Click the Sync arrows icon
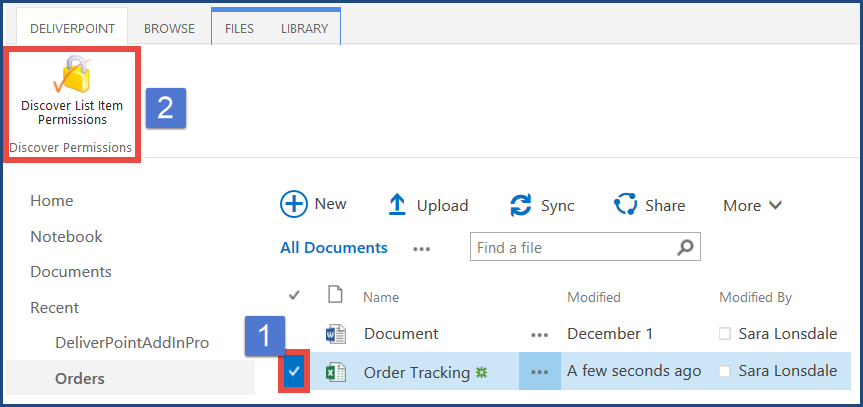 pyautogui.click(x=521, y=205)
